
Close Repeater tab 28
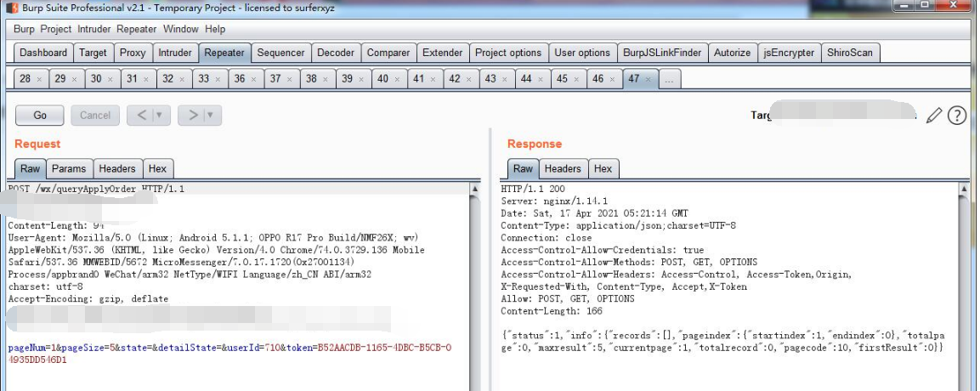(39, 79)
